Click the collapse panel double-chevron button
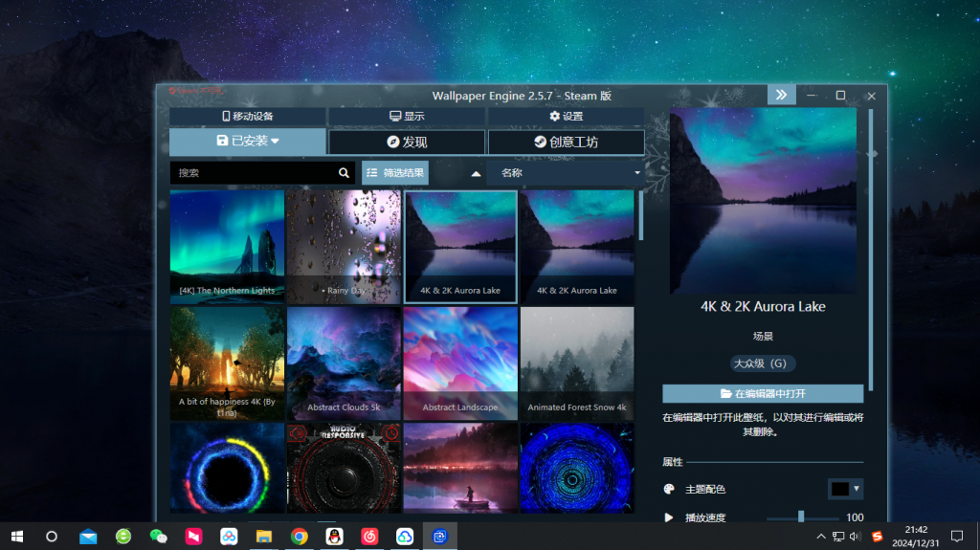980x550 pixels. pyautogui.click(x=781, y=95)
